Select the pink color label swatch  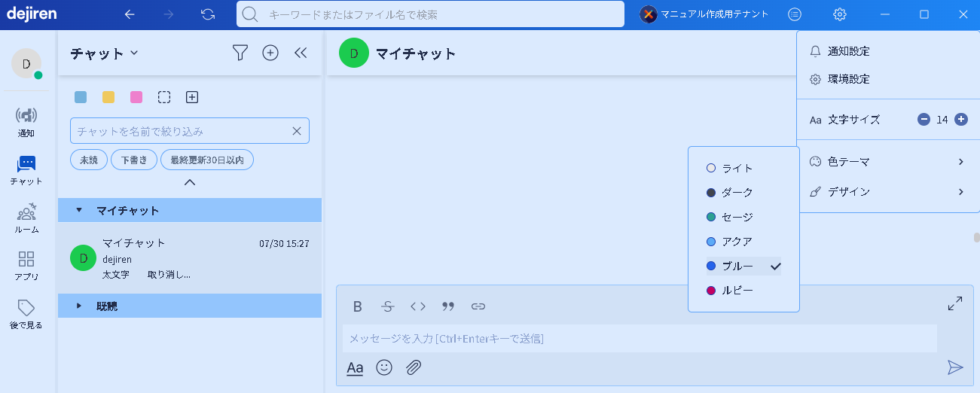pyautogui.click(x=136, y=97)
